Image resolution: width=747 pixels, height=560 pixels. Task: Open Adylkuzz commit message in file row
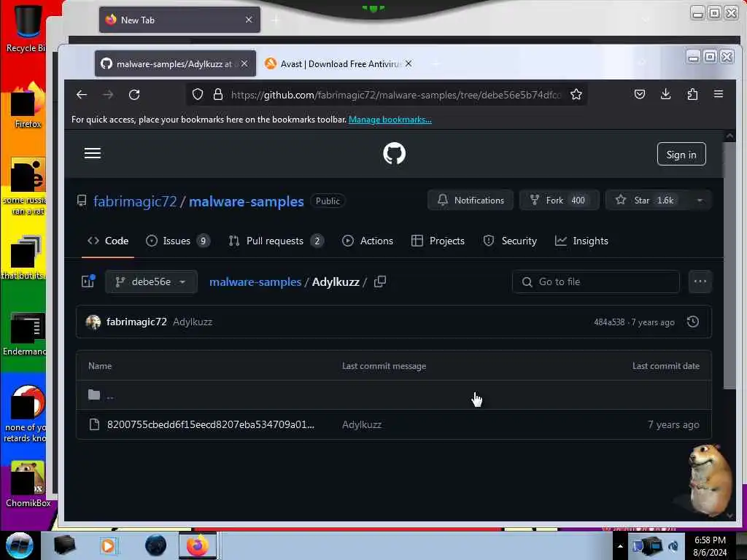(x=362, y=425)
